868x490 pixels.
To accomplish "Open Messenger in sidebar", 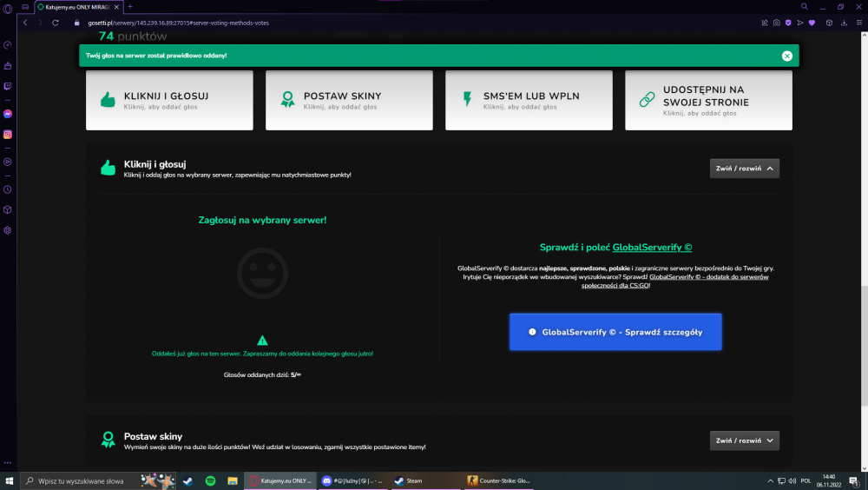I will coord(8,114).
